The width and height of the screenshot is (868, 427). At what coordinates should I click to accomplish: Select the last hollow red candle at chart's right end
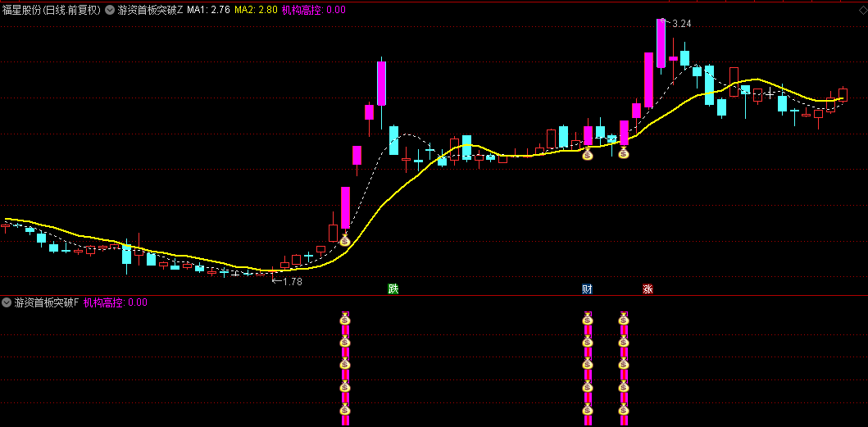[x=843, y=94]
